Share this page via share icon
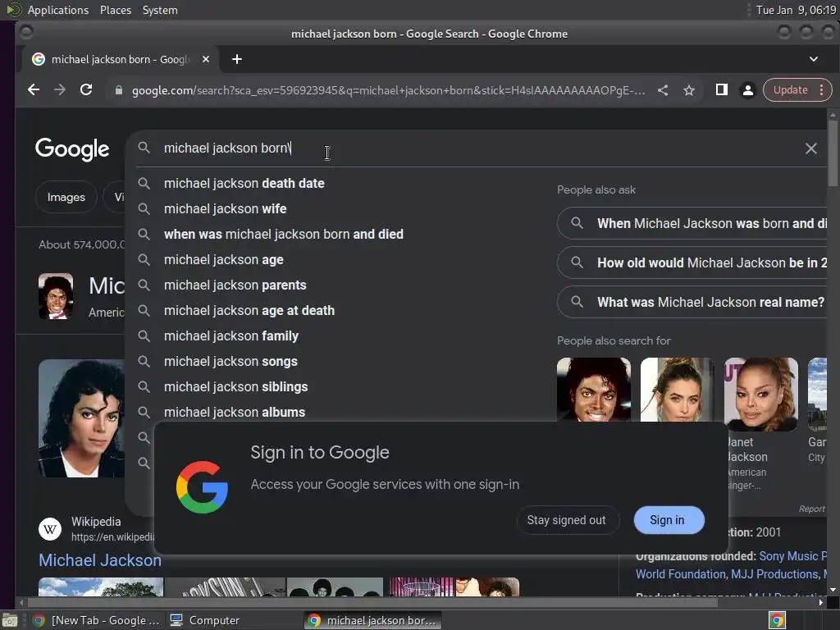The image size is (840, 630). click(663, 90)
